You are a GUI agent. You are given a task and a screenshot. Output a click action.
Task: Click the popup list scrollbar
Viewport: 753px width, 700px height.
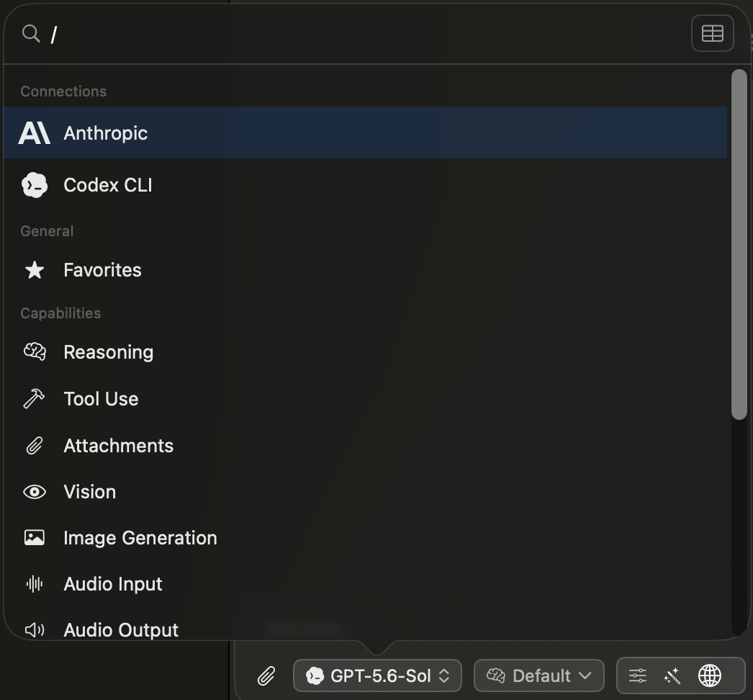[x=739, y=244]
